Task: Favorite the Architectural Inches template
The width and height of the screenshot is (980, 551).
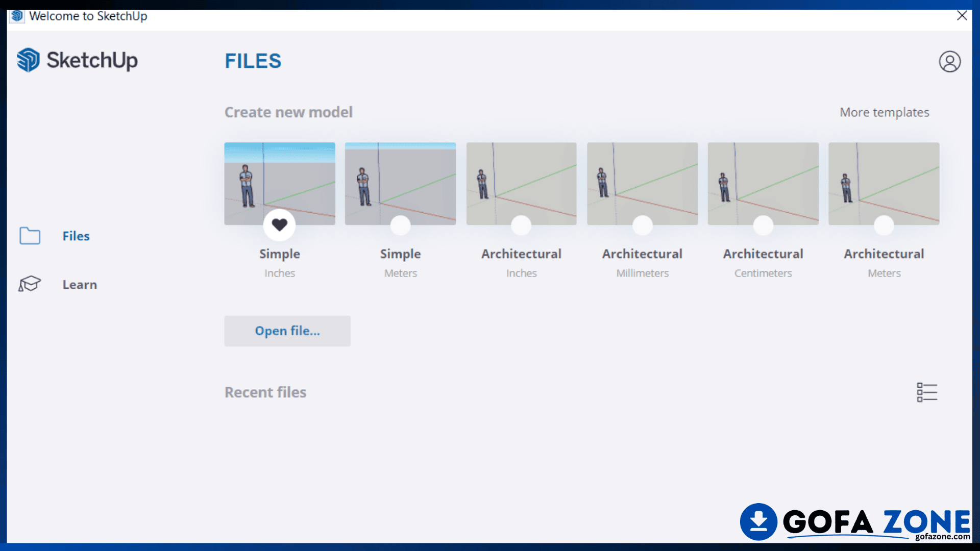Action: pos(521,225)
